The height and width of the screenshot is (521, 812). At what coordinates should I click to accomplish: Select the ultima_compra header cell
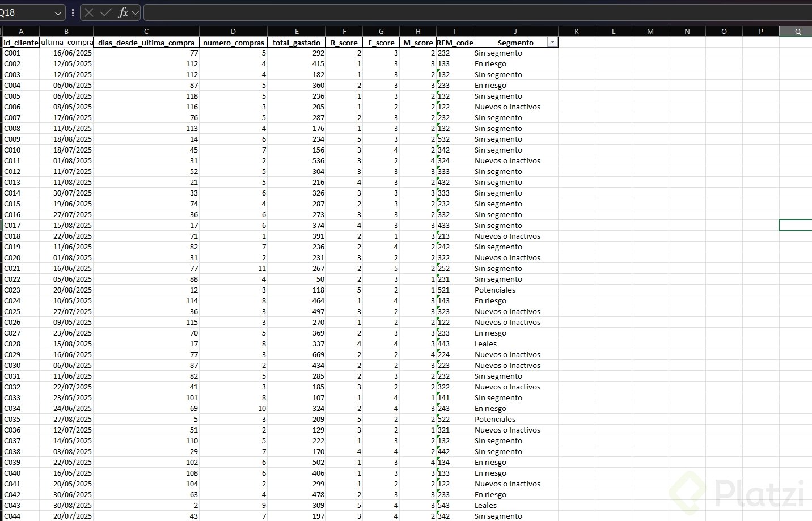pos(66,43)
